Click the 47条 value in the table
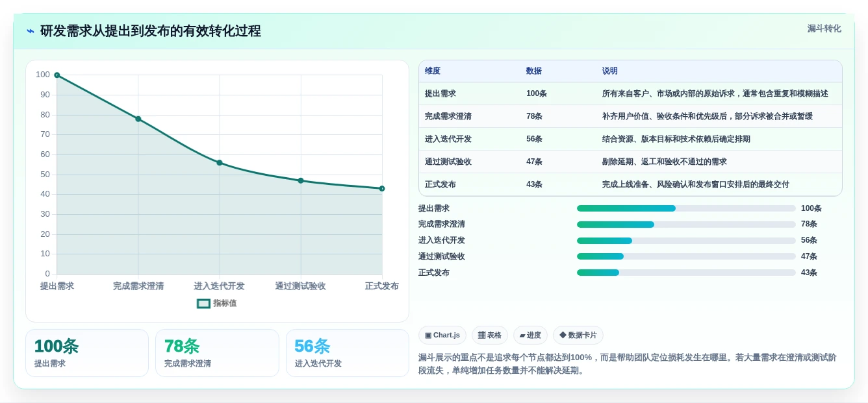 click(534, 162)
